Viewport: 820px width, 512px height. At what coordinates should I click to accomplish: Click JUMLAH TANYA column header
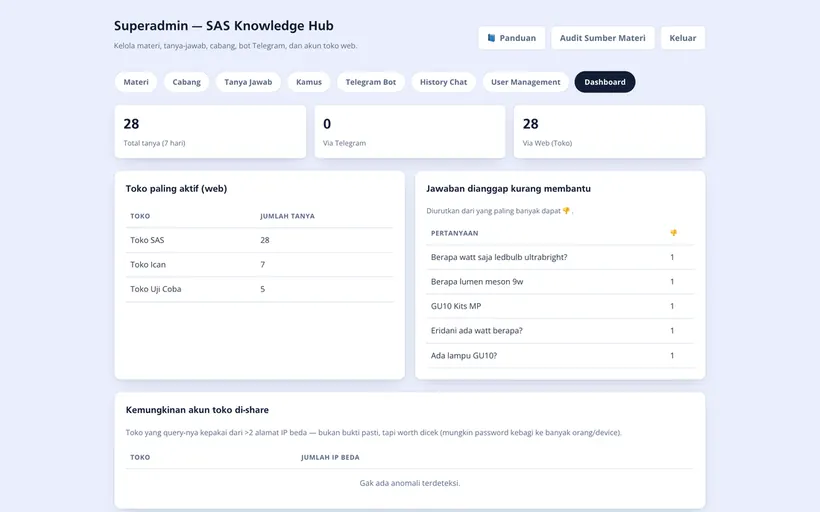[x=288, y=216]
